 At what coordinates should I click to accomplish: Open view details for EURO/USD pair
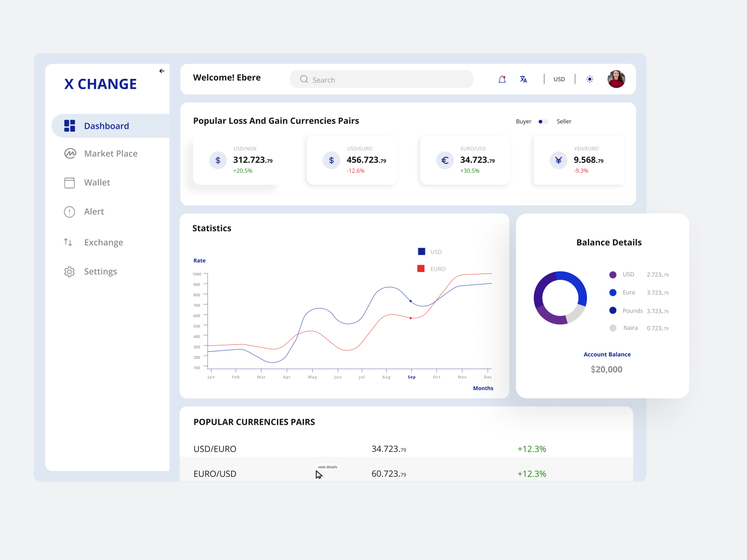pos(327,467)
